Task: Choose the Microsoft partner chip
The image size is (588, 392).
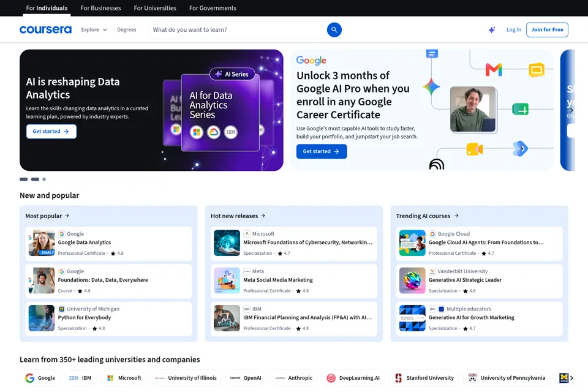Action: (124, 378)
